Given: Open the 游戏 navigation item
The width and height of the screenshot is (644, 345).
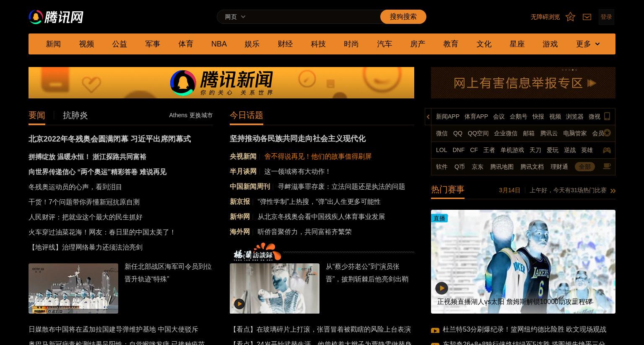Looking at the screenshot, I should [550, 44].
